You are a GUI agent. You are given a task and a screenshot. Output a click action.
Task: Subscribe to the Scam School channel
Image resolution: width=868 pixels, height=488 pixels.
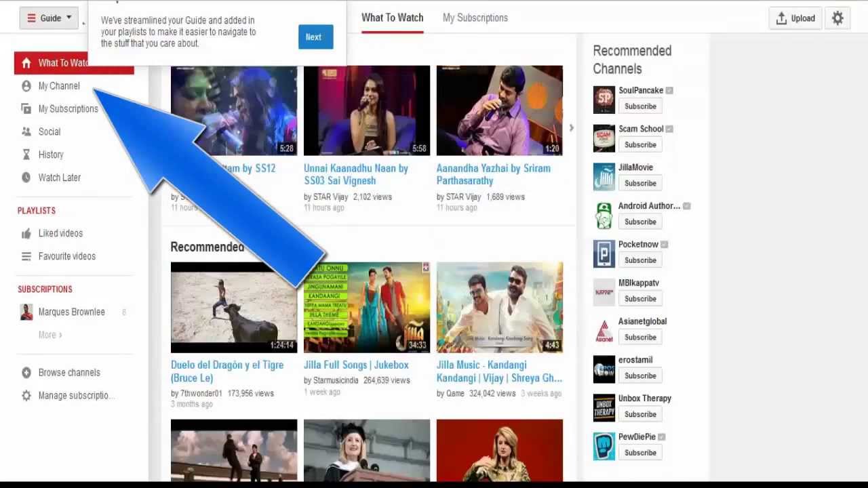coord(640,145)
